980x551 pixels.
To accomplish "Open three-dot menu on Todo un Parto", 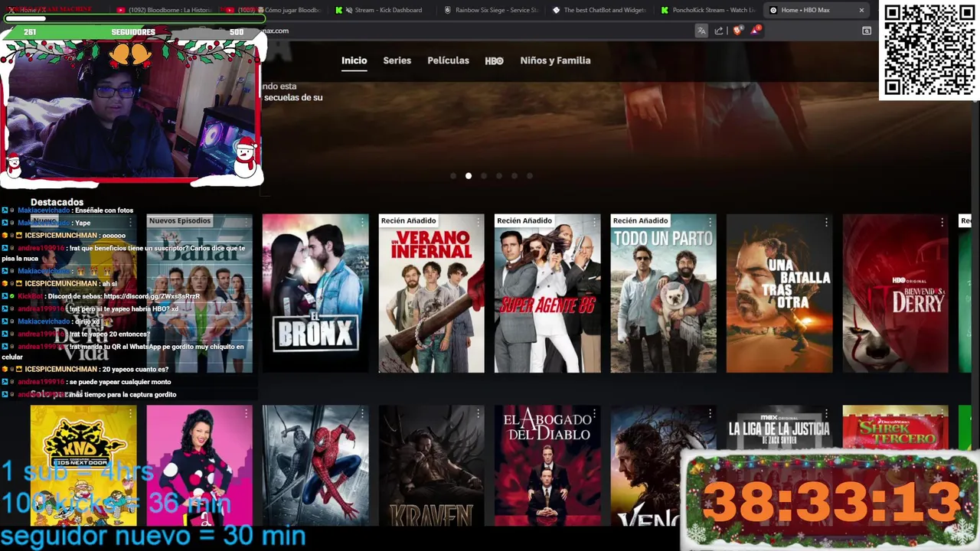I will click(710, 222).
